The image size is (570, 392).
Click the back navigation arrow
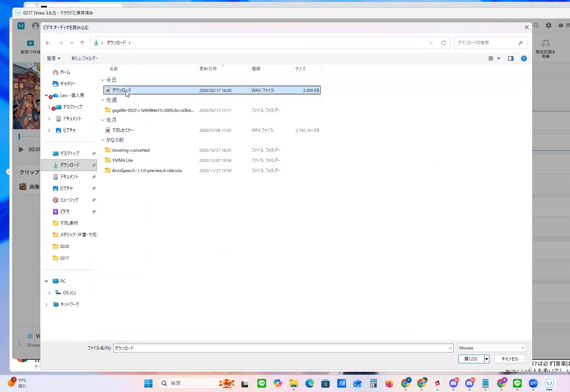tap(48, 43)
